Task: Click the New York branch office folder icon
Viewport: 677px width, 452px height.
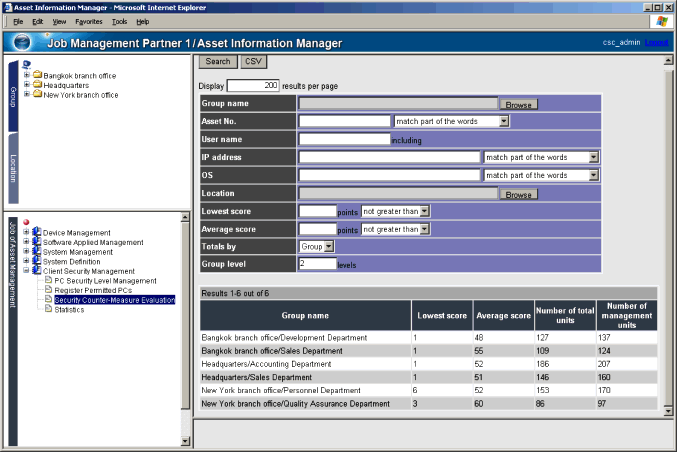Action: tap(37, 95)
